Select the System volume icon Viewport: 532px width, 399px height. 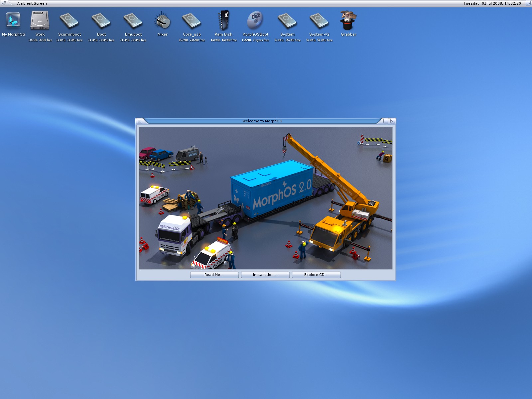pos(287,20)
